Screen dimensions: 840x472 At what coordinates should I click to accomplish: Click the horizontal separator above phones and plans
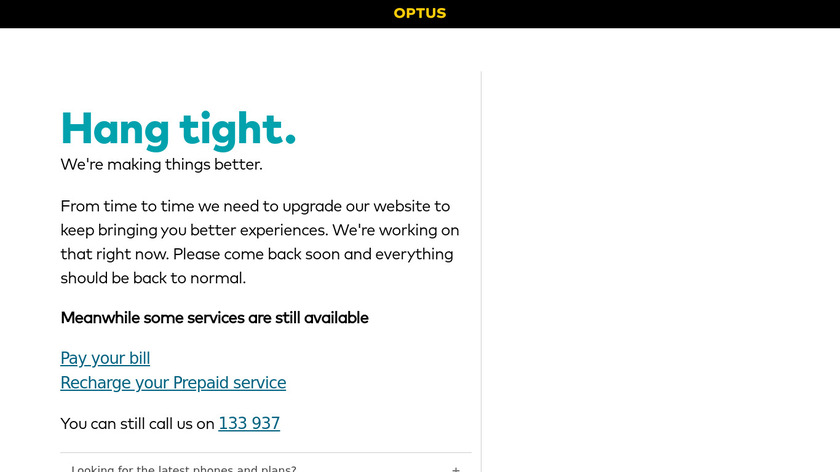tap(266, 453)
